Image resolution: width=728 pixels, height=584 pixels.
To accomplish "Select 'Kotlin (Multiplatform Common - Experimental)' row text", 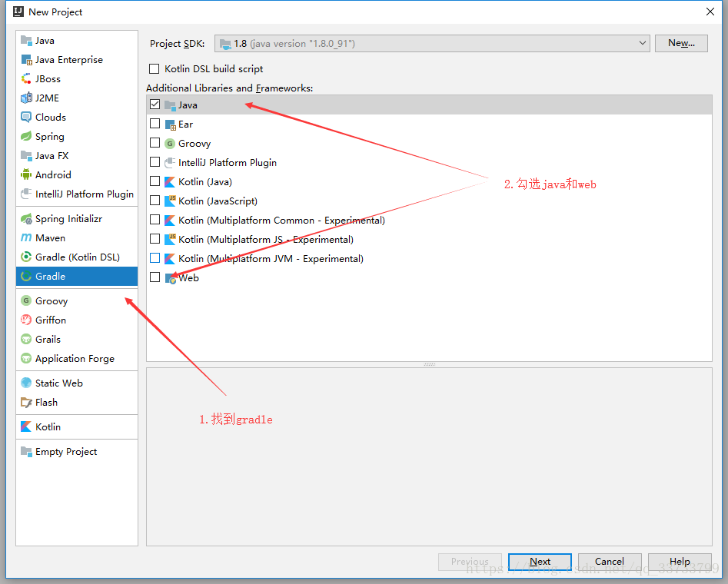I will coord(282,220).
